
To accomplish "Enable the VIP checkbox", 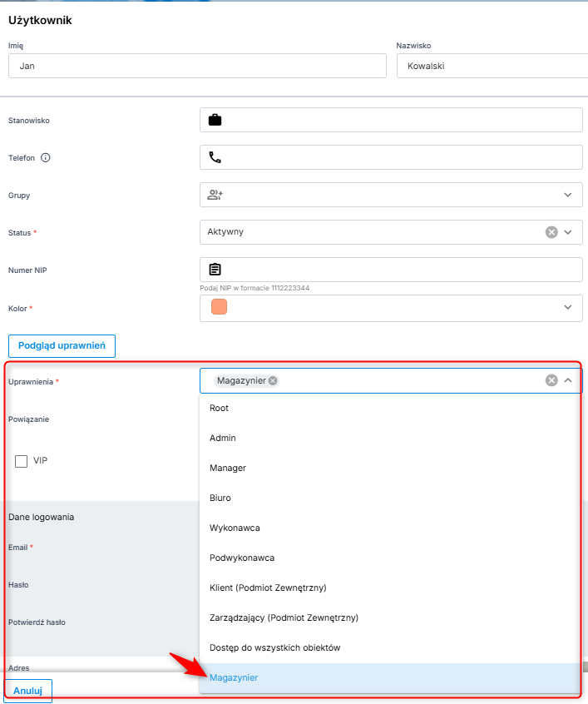I will pos(22,461).
